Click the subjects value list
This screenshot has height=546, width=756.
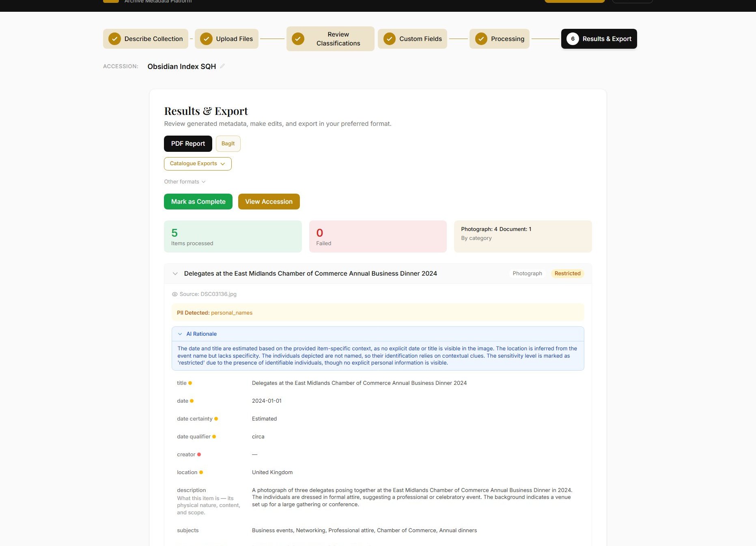364,531
